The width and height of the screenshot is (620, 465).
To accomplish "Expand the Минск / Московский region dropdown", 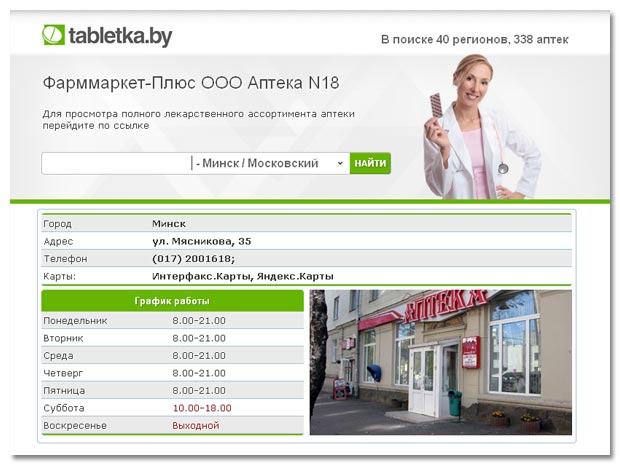I will tap(270, 163).
